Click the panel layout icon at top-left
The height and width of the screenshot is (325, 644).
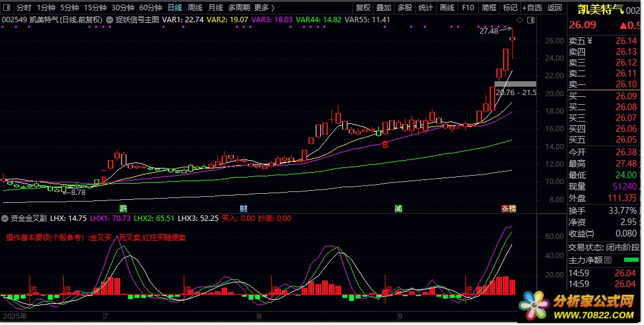click(7, 8)
